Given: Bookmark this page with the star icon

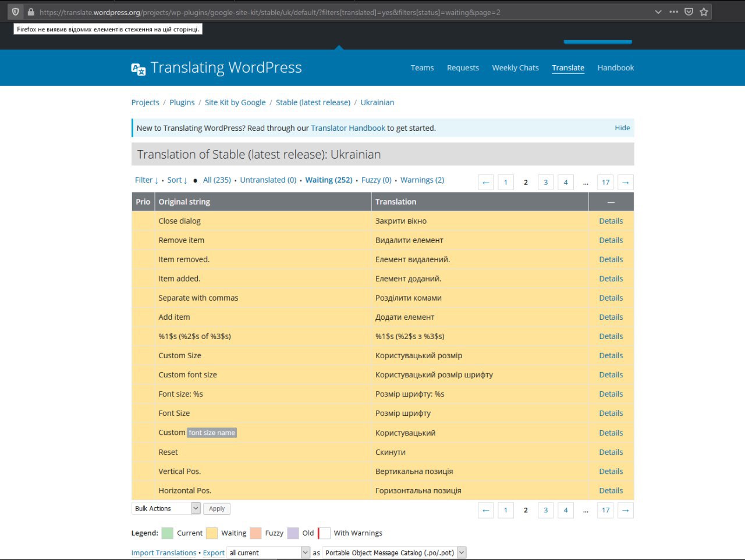Looking at the screenshot, I should tap(704, 12).
